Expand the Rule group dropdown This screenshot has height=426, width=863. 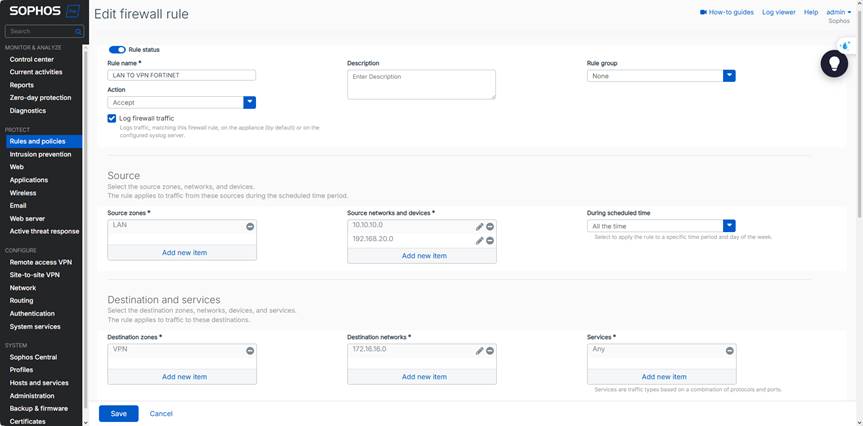pos(730,75)
